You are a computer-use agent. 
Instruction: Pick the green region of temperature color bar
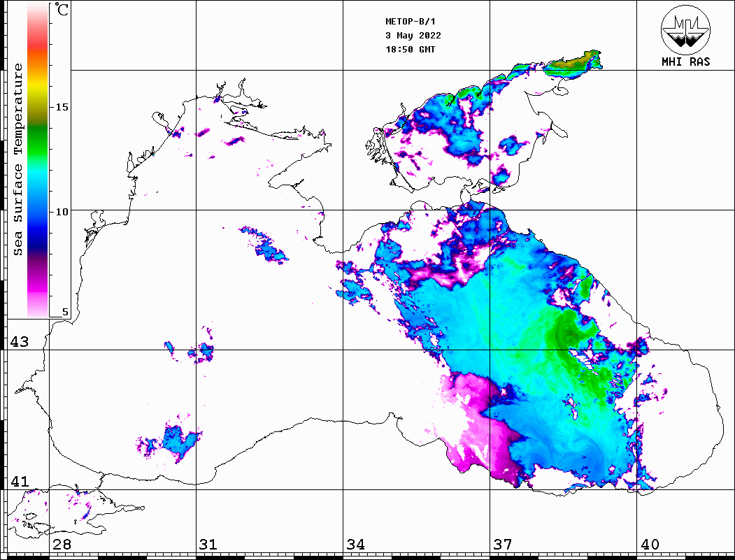[x=38, y=141]
